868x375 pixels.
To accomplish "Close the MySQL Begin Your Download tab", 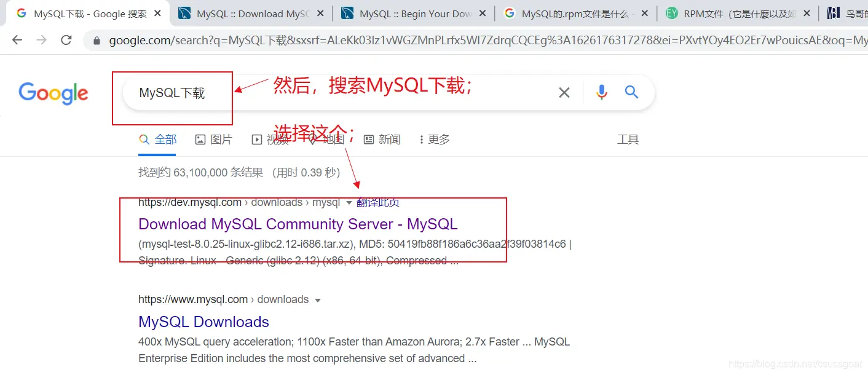I will (x=481, y=14).
